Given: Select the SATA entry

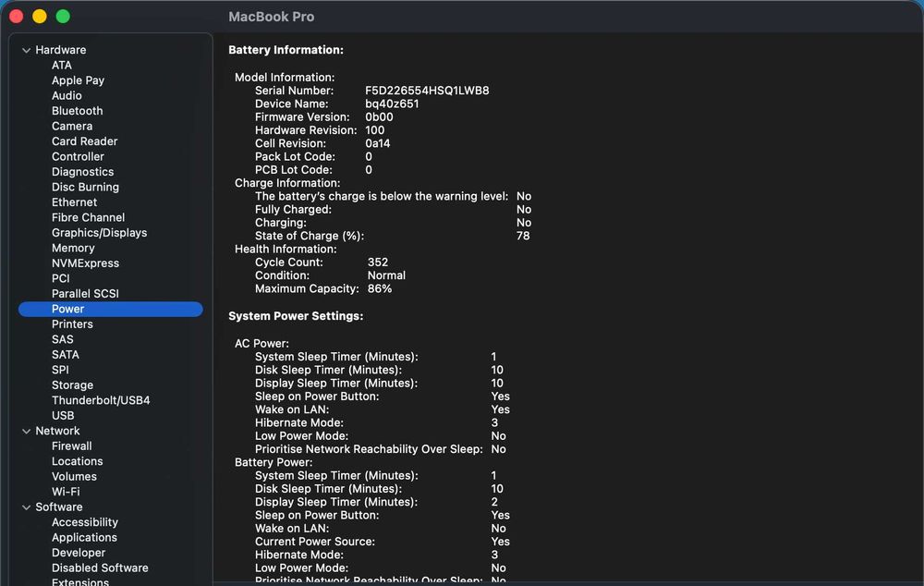Looking at the screenshot, I should pyautogui.click(x=66, y=355).
